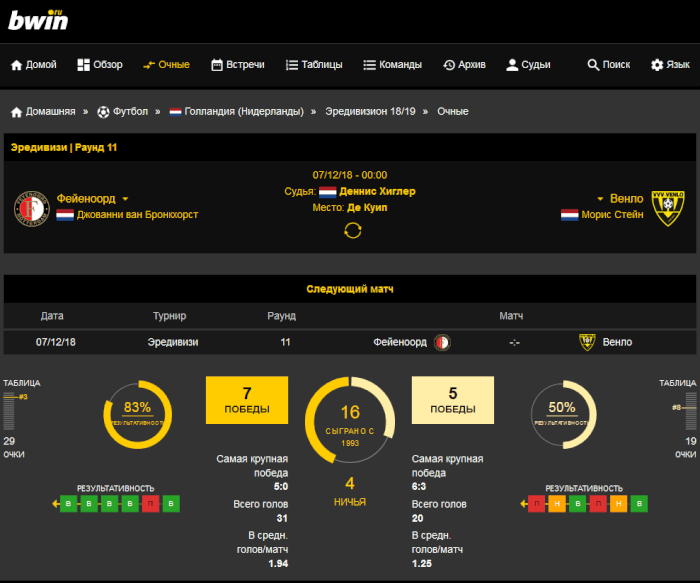Open the Таблицы menu item
The image size is (700, 583).
(314, 65)
